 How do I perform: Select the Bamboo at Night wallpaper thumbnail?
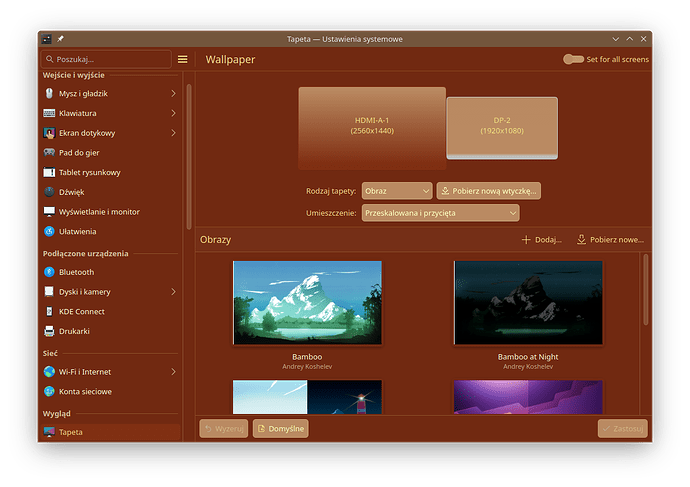pyautogui.click(x=529, y=303)
